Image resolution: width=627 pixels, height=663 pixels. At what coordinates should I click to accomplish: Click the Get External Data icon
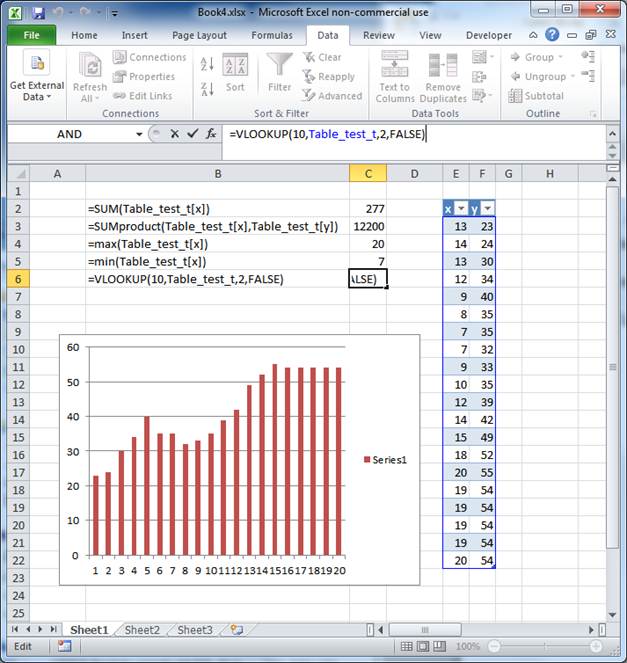pyautogui.click(x=37, y=64)
